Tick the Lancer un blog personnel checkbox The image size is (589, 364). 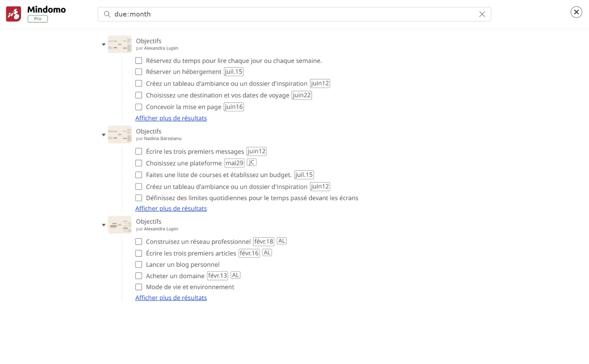click(x=138, y=264)
